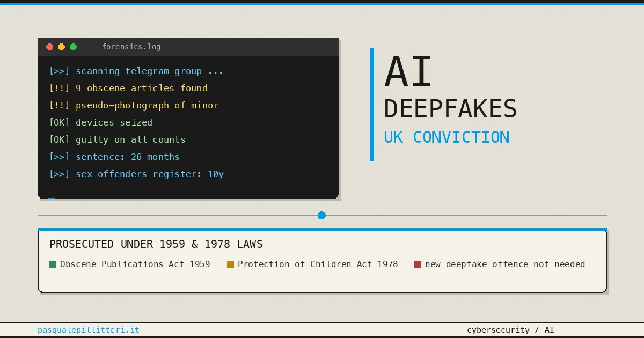Screen dimensions: 644x338
Task: Click the '9 obscene articles found' line
Action: click(x=128, y=88)
